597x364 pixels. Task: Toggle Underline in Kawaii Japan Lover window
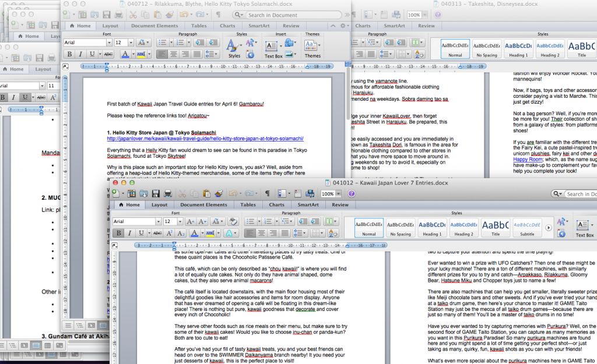[141, 233]
